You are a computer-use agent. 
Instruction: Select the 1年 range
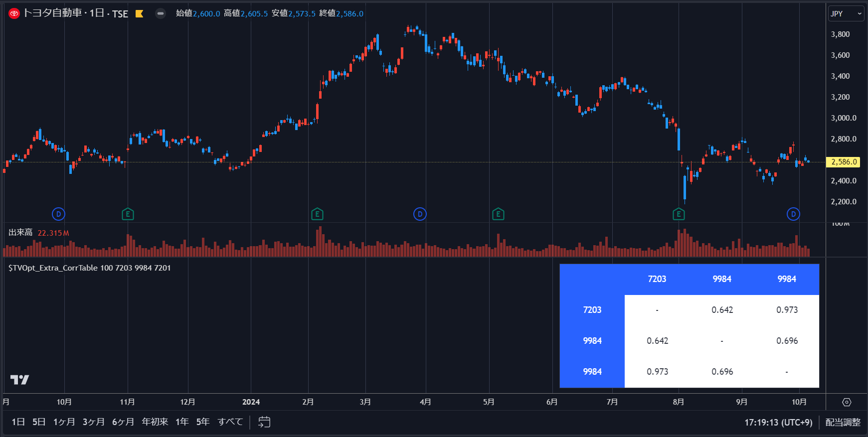point(182,422)
